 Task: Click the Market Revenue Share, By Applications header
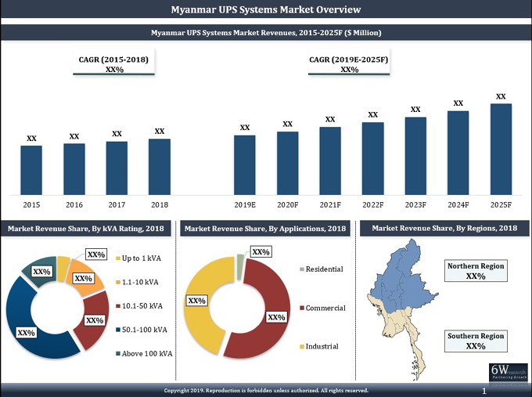pos(265,229)
